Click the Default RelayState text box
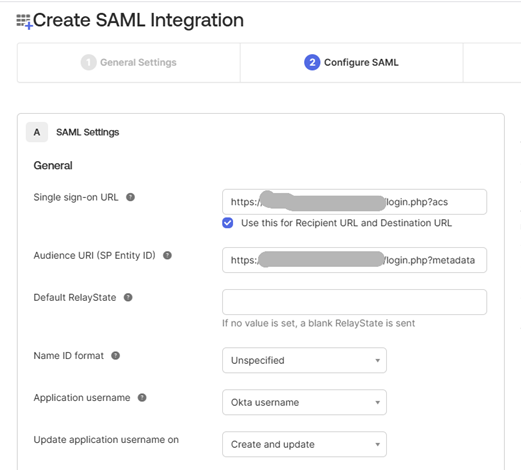 coord(354,302)
